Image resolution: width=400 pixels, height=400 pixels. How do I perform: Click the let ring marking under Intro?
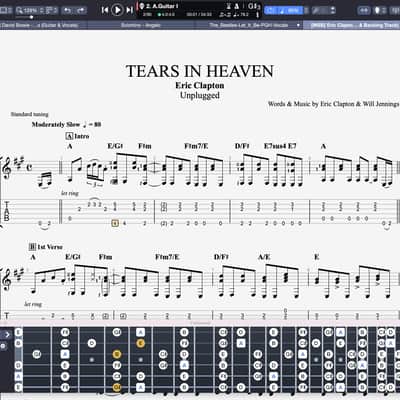(x=70, y=193)
